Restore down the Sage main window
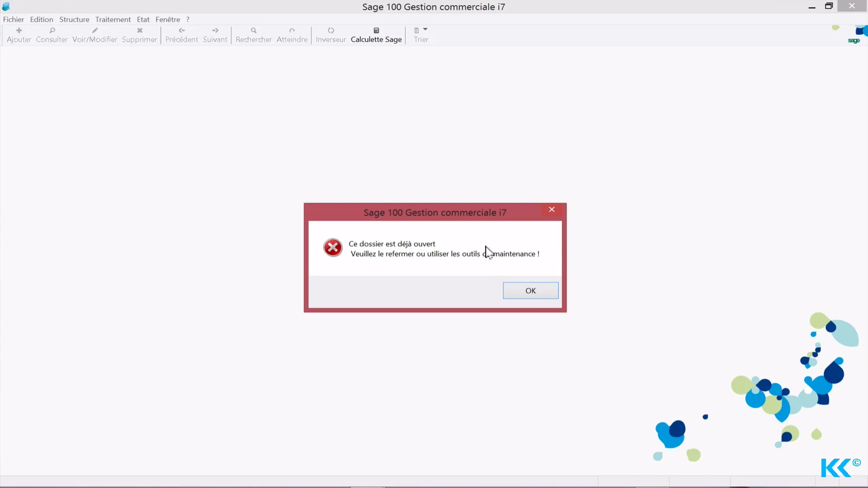This screenshot has width=868, height=488. (829, 6)
